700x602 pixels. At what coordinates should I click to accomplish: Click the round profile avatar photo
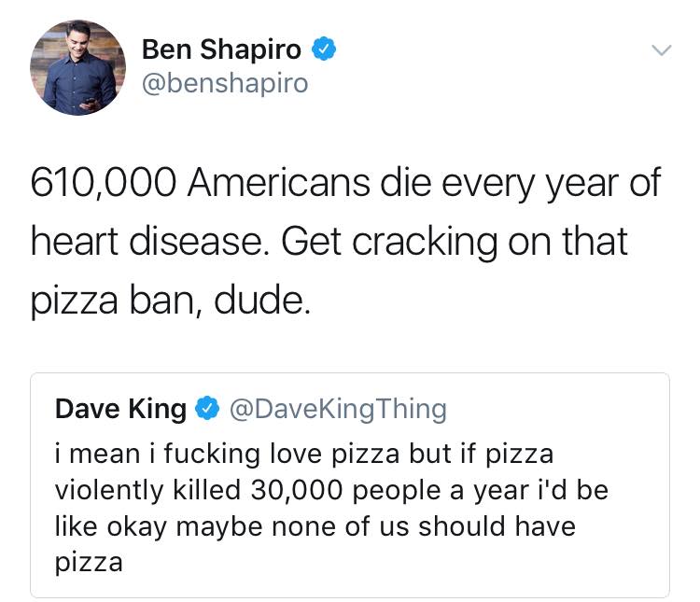pos(77,67)
